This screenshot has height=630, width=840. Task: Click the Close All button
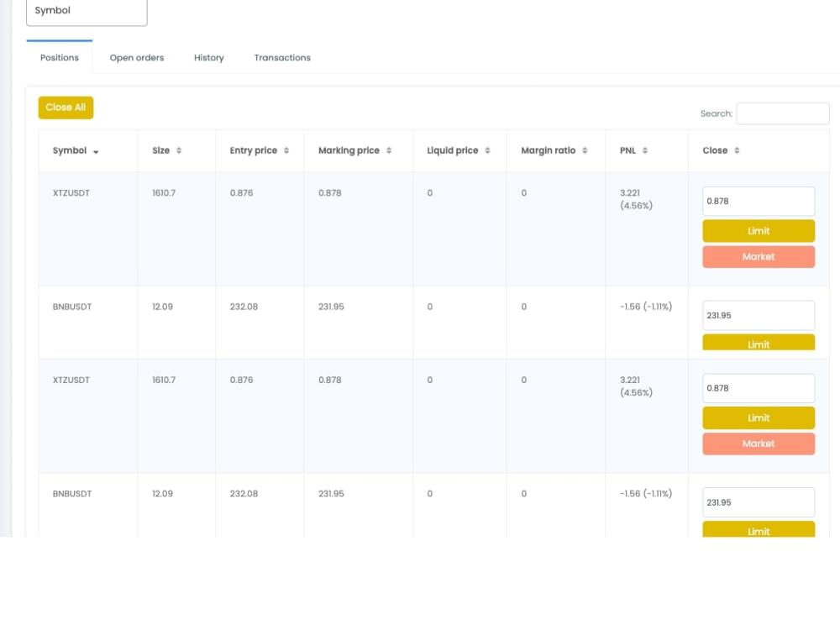click(66, 108)
